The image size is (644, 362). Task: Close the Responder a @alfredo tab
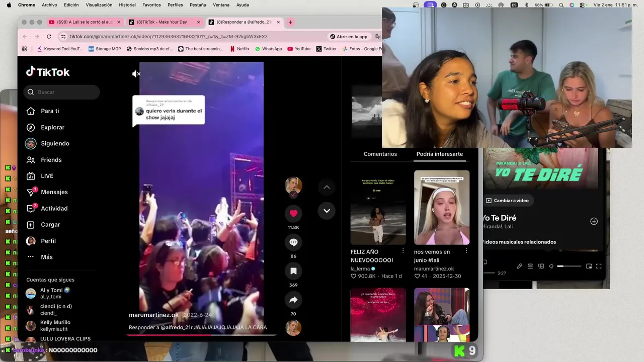[x=278, y=22]
